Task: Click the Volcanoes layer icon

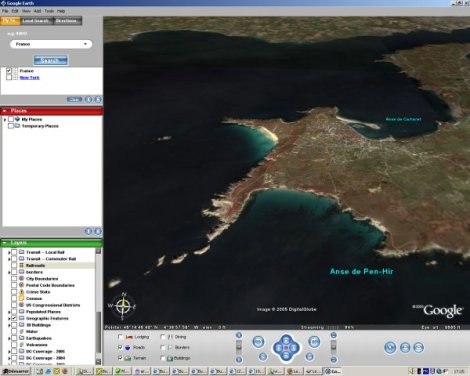Action: [22, 345]
